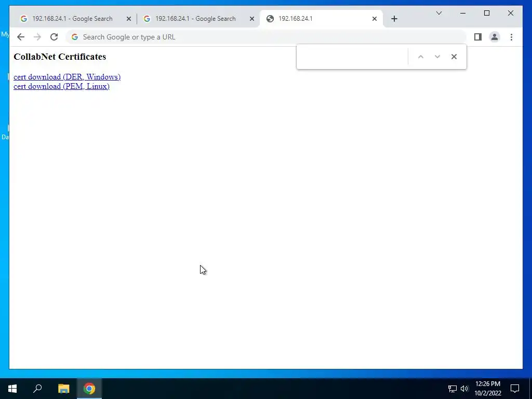The height and width of the screenshot is (399, 532).
Task: Go back to the previous page
Action: (21, 37)
